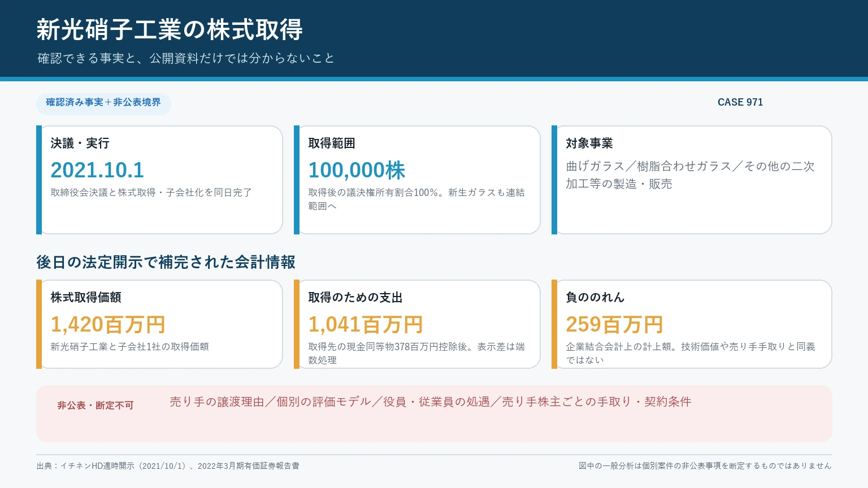868x488 pixels.
Task: Click text 取締役会決議と株式取得・子会社化を同日完了
Action: click(x=151, y=193)
